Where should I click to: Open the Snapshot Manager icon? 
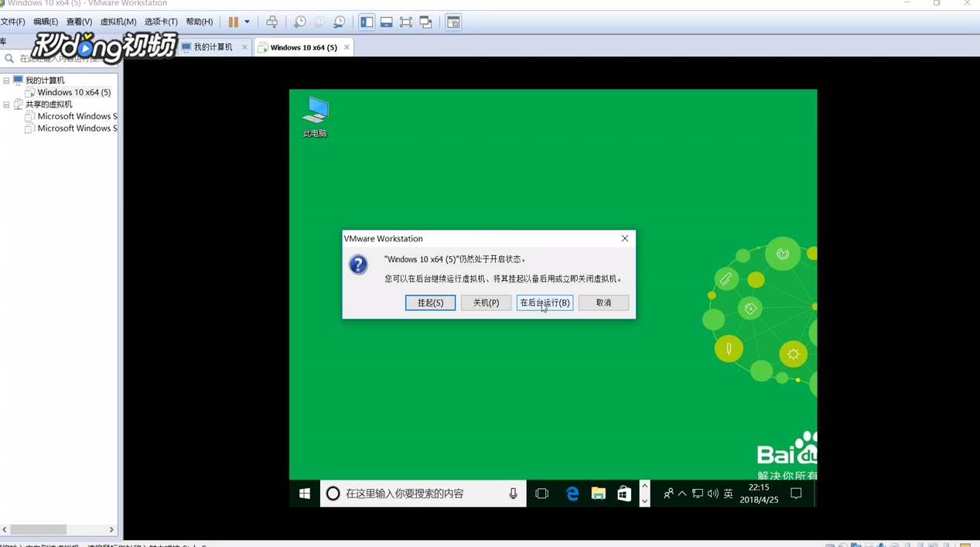[x=340, y=22]
